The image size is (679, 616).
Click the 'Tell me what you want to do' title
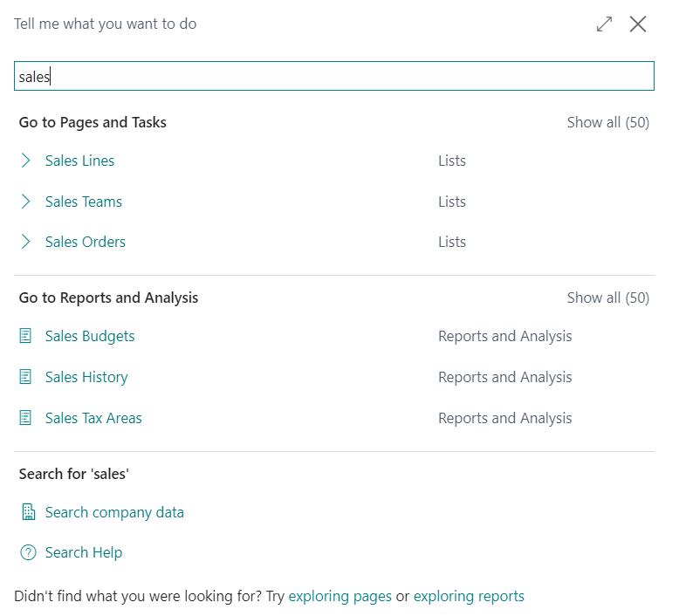click(x=106, y=24)
